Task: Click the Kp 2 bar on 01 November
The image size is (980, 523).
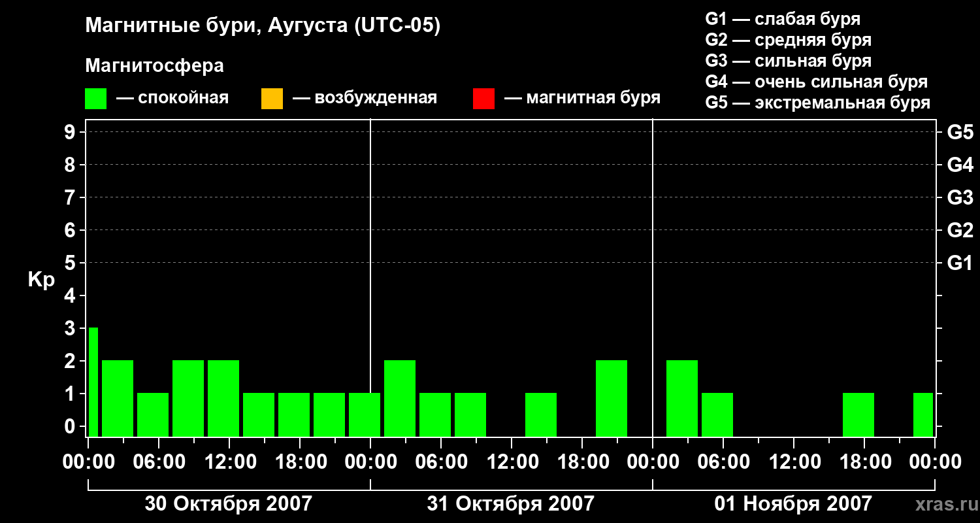Action: (682, 398)
